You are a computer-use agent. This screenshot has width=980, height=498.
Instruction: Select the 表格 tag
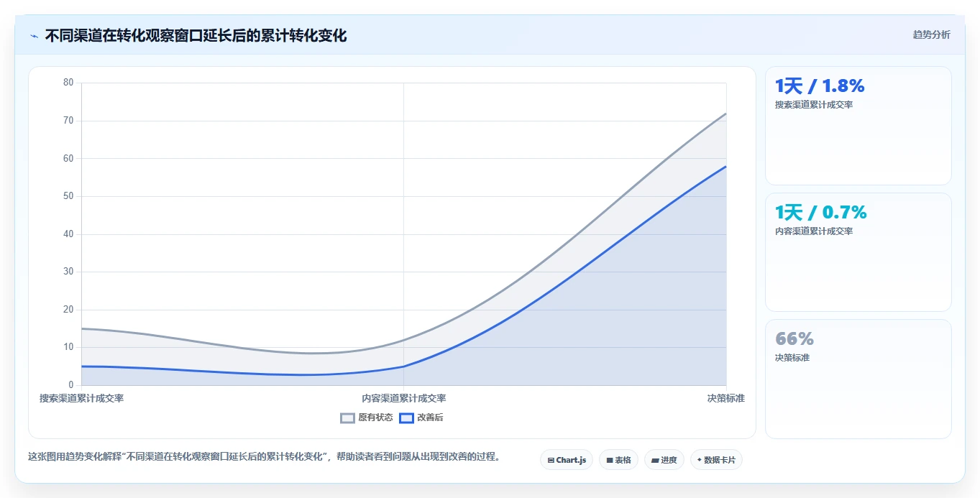(618, 460)
